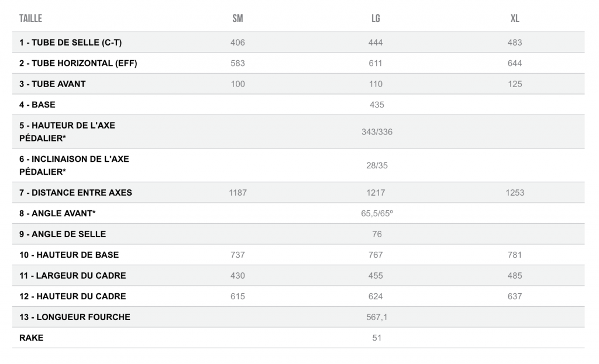Select the SM size column header
Screen dimensions: 599x364
pyautogui.click(x=237, y=19)
